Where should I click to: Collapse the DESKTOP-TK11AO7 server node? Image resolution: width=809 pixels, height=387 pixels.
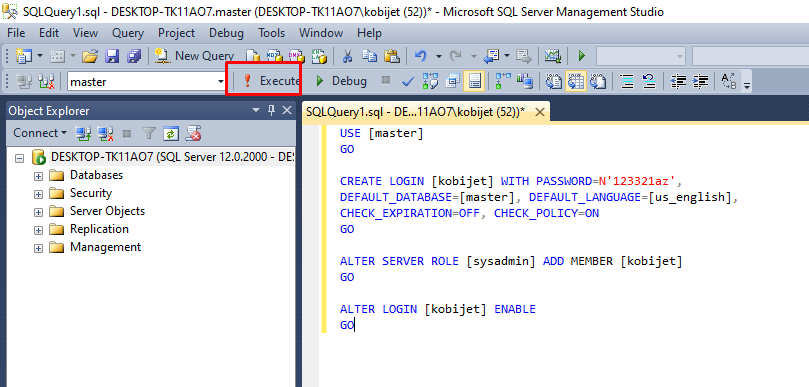pos(20,157)
